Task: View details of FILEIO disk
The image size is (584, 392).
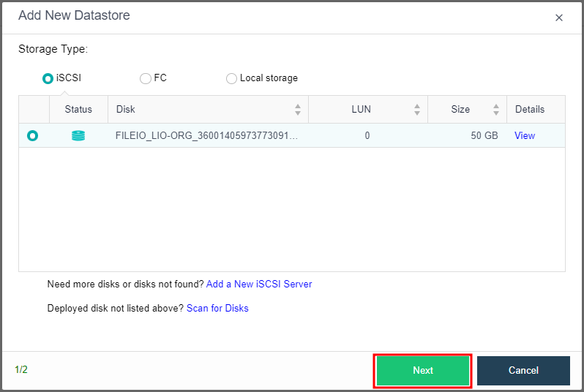Action: pyautogui.click(x=525, y=135)
